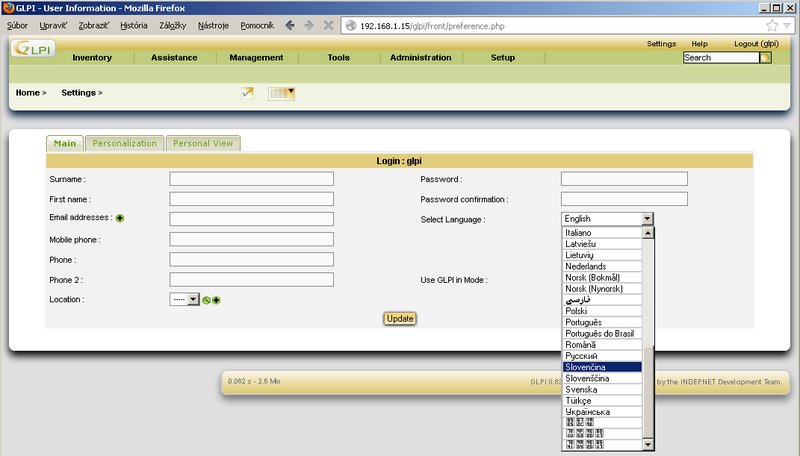800x456 pixels.
Task: Open Firefox Pomocník menu
Action: (257, 26)
